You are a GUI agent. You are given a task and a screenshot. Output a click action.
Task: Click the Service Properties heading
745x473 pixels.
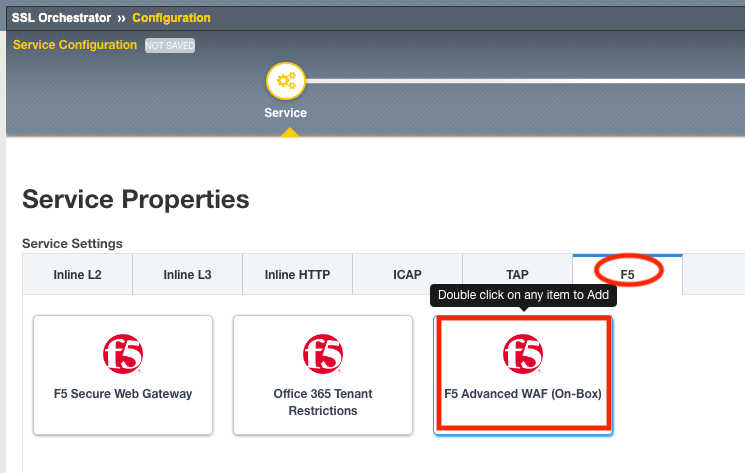click(135, 199)
